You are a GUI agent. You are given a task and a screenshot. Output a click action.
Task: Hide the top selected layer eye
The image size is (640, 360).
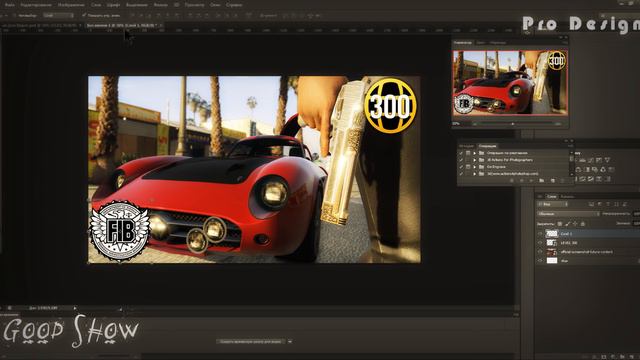point(540,234)
